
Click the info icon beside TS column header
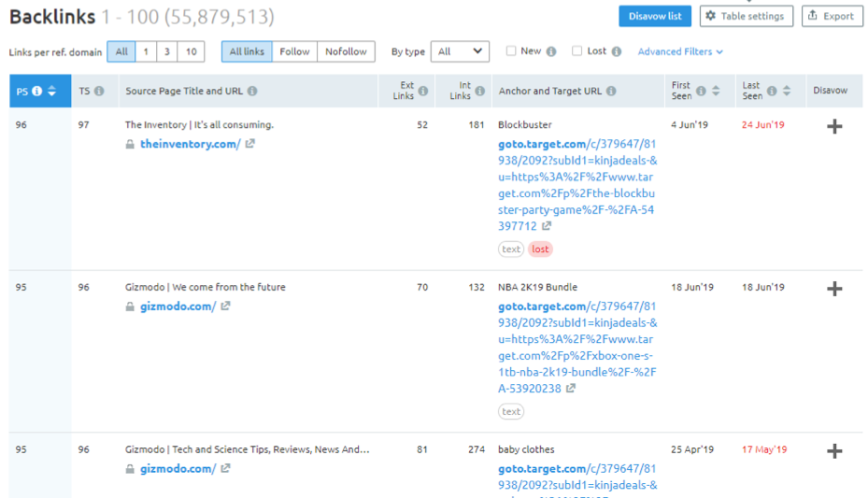pos(99,91)
